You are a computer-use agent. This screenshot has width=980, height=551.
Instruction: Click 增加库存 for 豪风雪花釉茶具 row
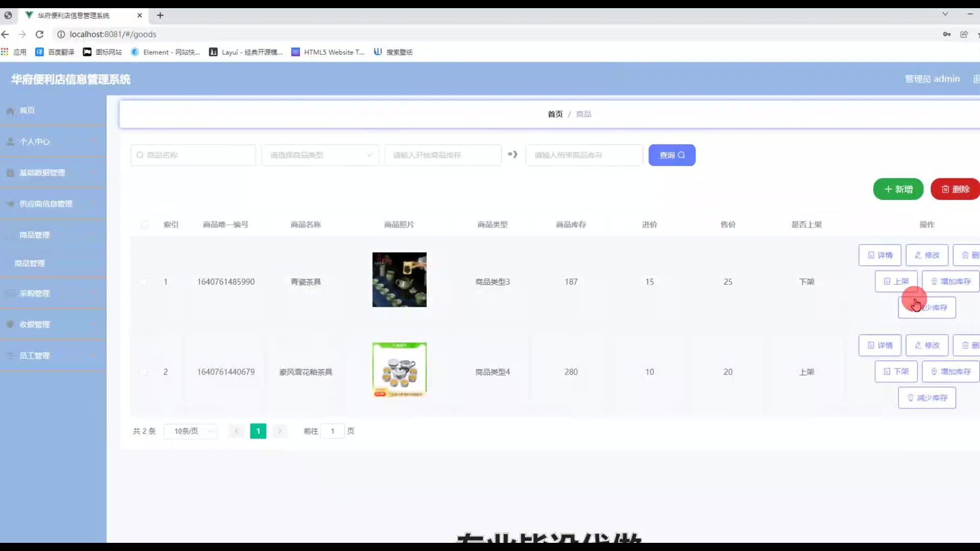(x=951, y=371)
